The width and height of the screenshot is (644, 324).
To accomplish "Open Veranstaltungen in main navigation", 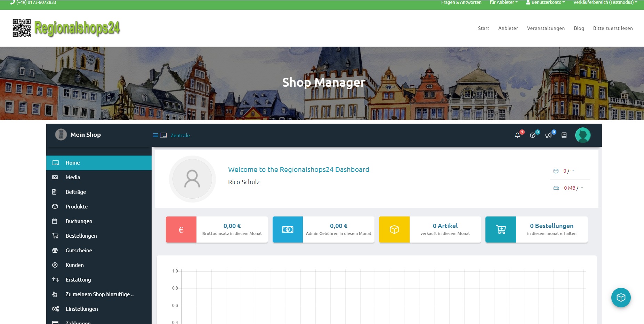I will point(546,28).
